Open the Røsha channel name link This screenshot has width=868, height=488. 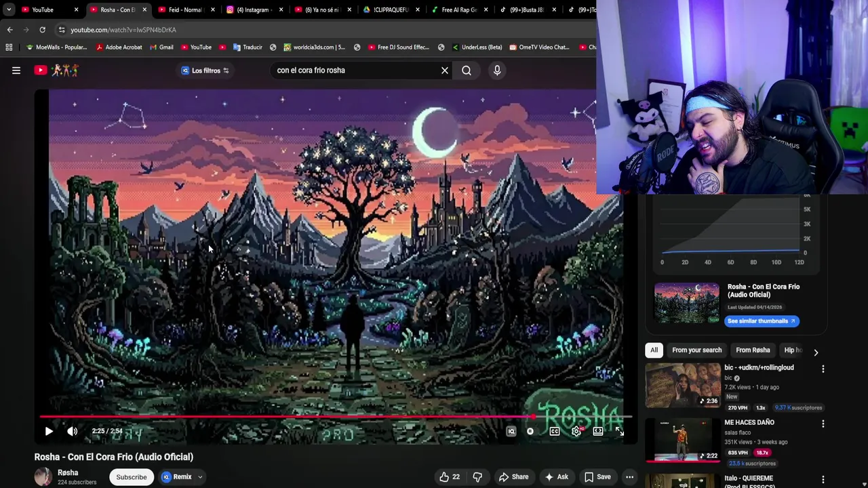click(68, 472)
